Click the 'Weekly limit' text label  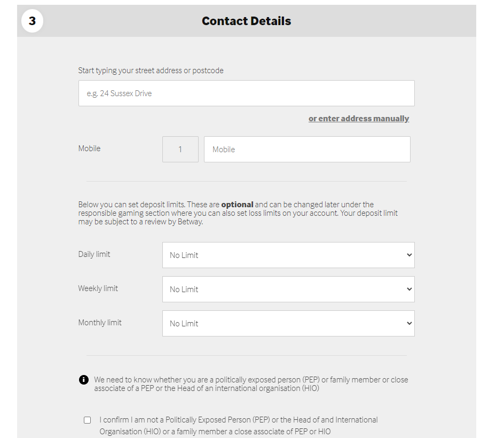(98, 288)
